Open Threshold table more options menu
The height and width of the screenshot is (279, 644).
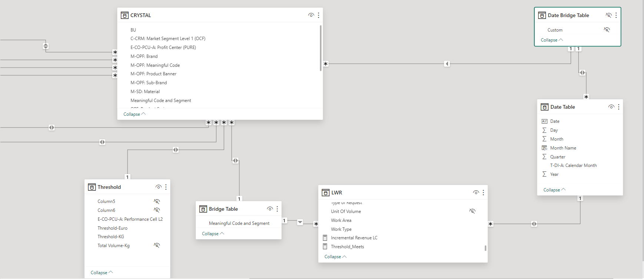coord(166,187)
